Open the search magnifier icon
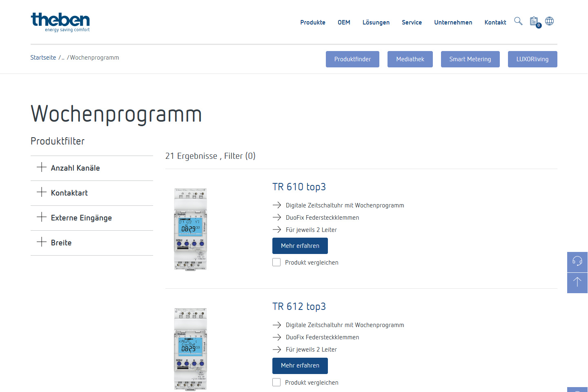Image resolution: width=588 pixels, height=392 pixels. [x=518, y=21]
